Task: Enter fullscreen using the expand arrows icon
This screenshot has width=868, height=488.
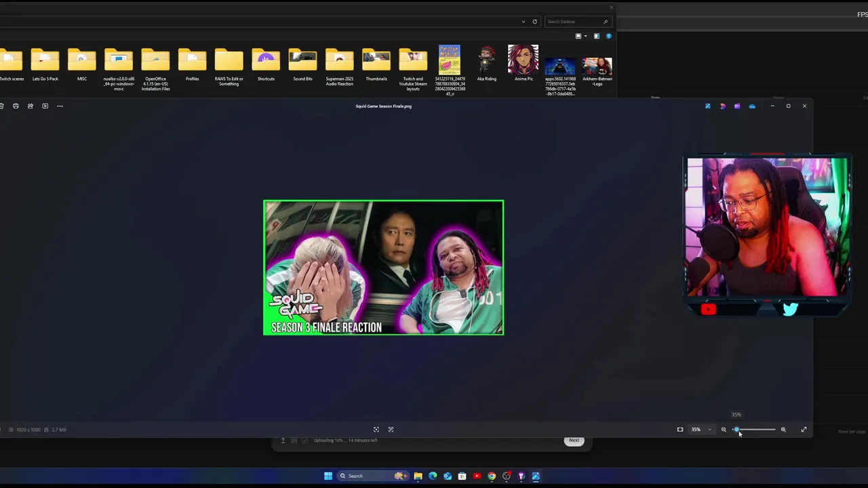Action: (804, 430)
